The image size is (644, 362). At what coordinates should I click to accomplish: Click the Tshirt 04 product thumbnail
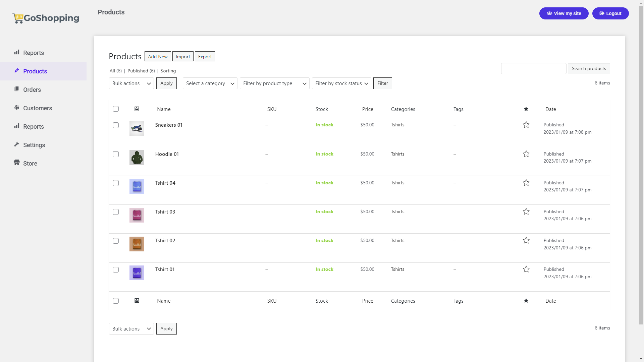tap(137, 186)
